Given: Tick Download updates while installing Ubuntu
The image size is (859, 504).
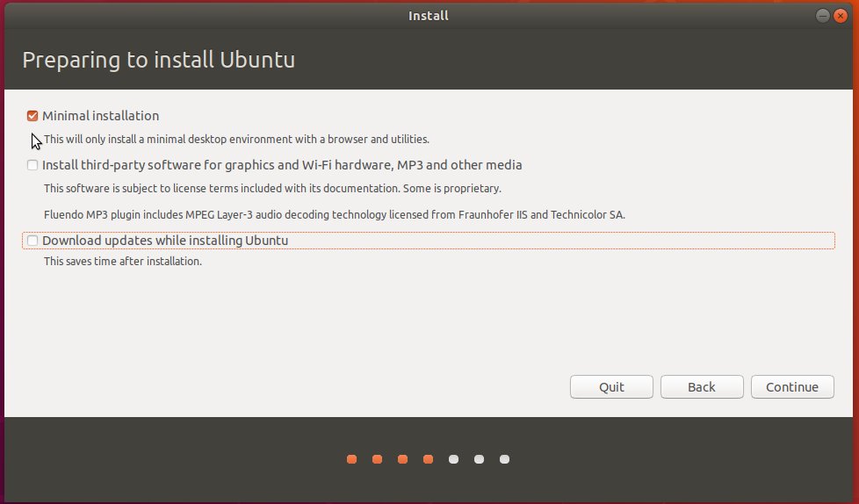Looking at the screenshot, I should tap(32, 241).
